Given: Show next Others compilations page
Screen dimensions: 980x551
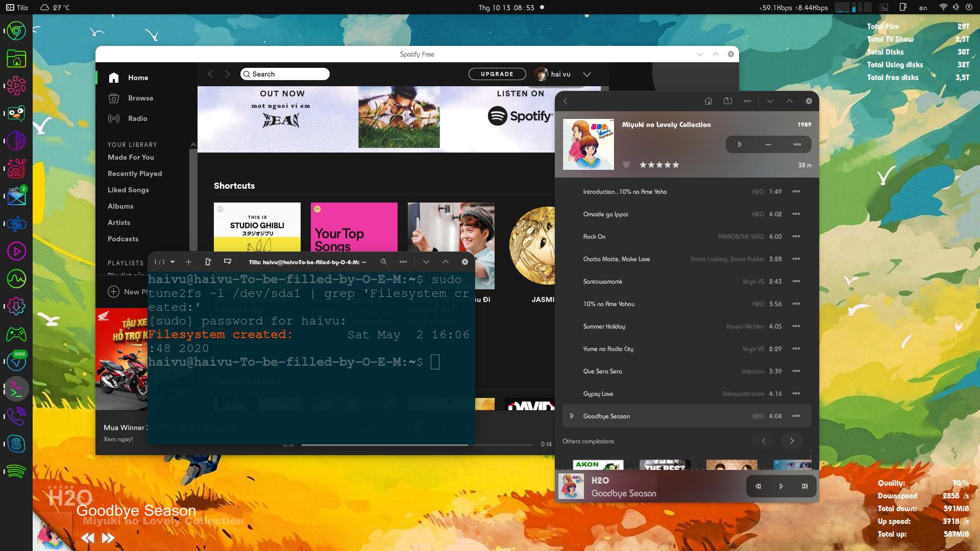Looking at the screenshot, I should click(x=792, y=441).
